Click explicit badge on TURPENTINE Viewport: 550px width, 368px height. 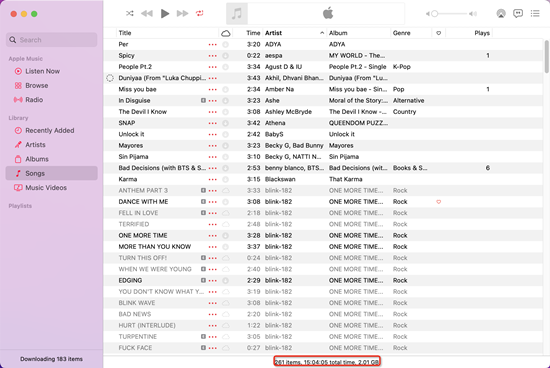point(203,336)
